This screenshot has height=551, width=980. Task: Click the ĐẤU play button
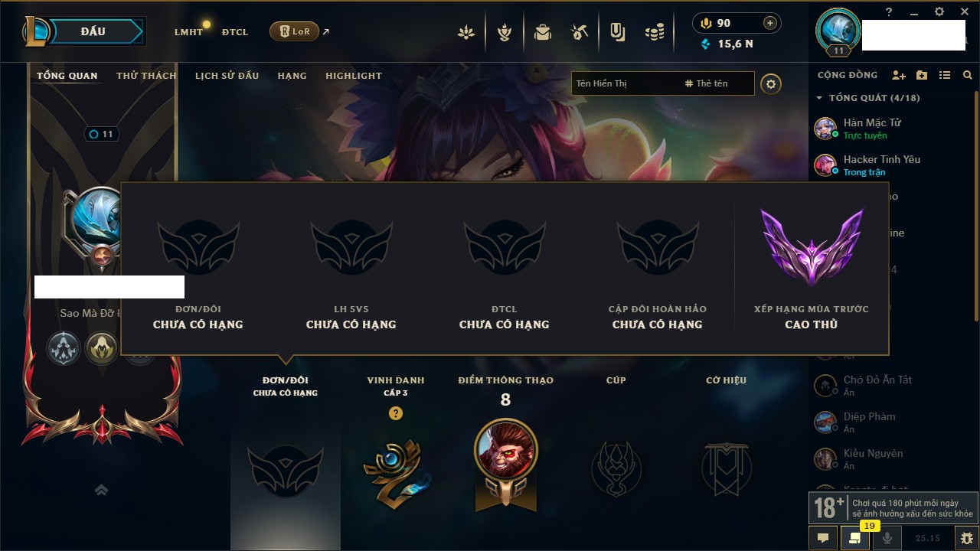click(93, 31)
